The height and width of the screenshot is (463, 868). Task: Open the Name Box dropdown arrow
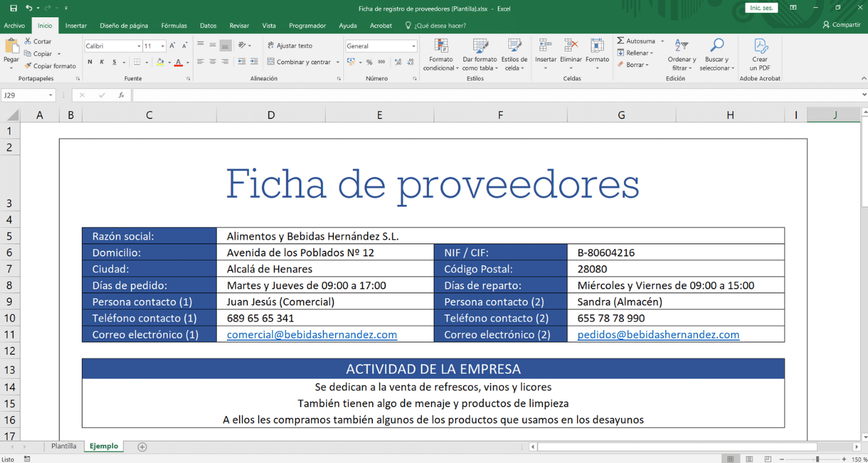51,95
